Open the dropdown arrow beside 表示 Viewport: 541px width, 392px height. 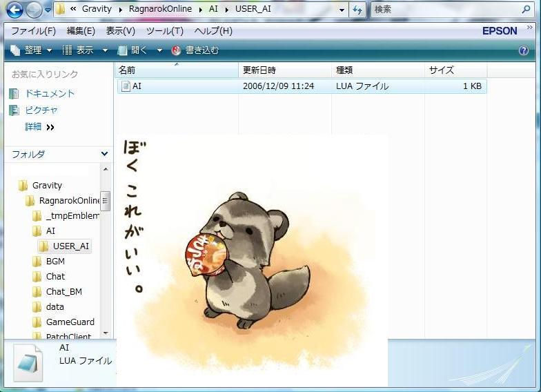coord(105,51)
